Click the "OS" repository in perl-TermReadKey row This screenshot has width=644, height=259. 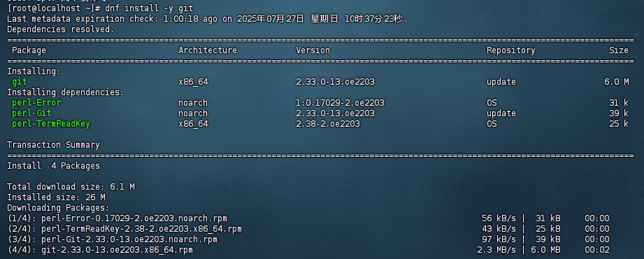point(491,124)
